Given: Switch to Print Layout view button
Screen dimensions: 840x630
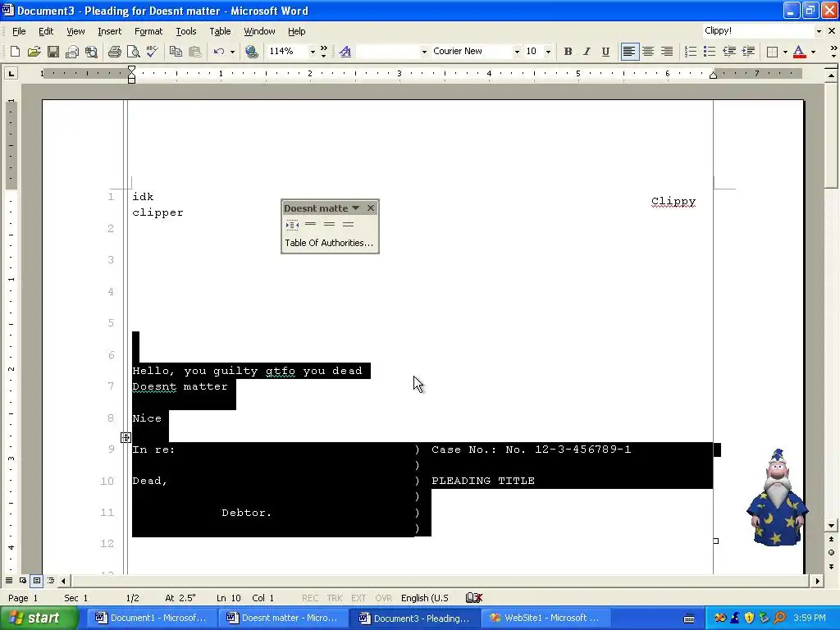Looking at the screenshot, I should click(x=37, y=581).
